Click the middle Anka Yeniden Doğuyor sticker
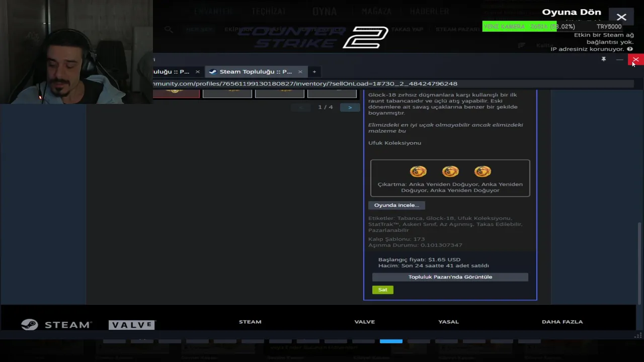This screenshot has height=362, width=644. click(450, 171)
